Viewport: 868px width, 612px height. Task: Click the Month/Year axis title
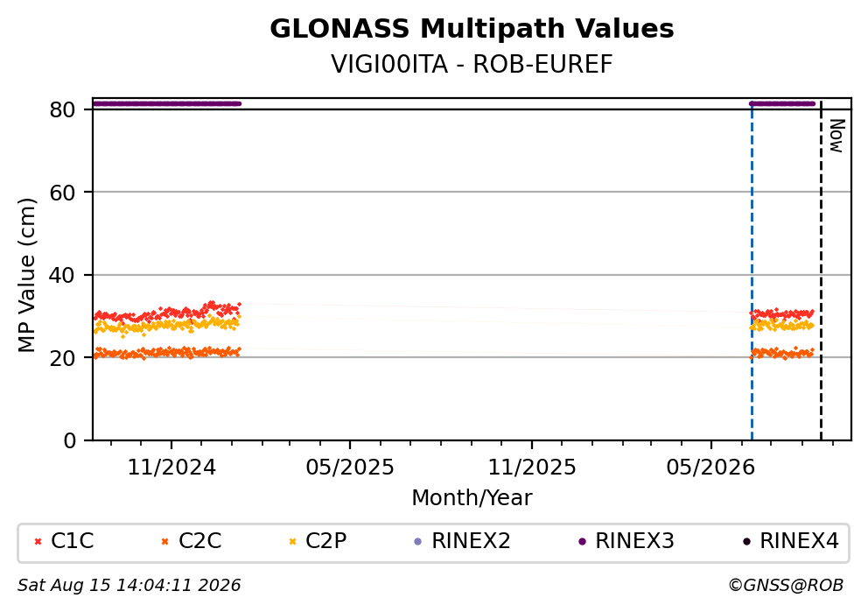click(472, 498)
